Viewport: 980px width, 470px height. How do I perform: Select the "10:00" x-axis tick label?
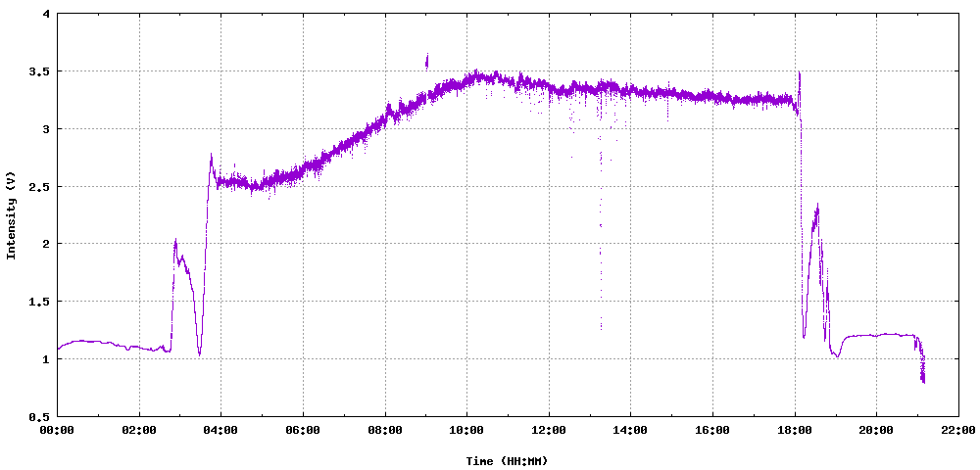pos(466,430)
